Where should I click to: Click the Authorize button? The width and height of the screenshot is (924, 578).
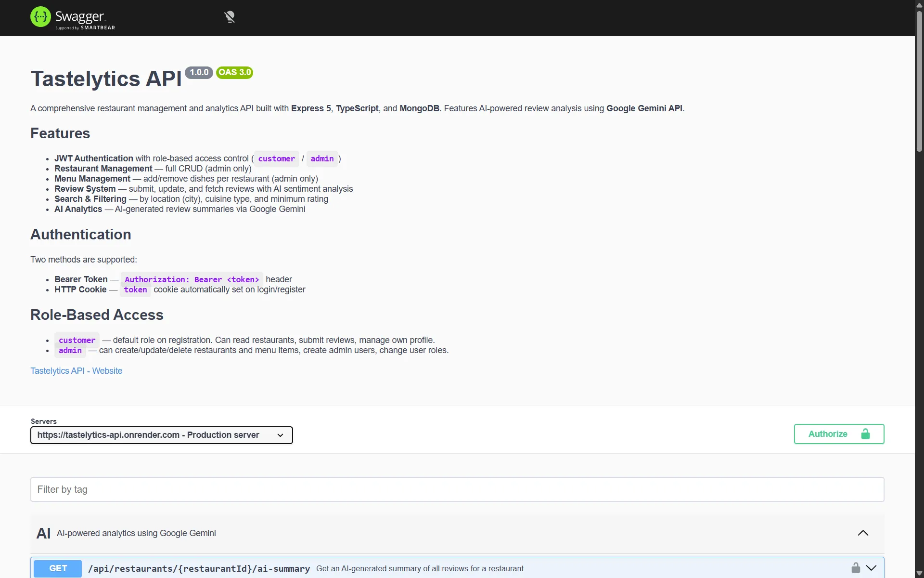[839, 434]
